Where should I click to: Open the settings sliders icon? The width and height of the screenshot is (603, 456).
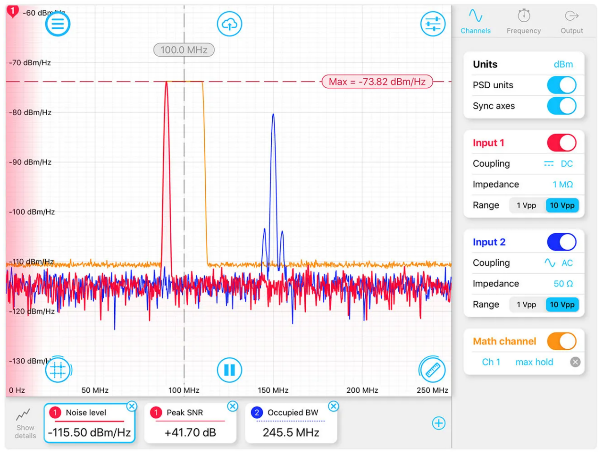point(432,24)
